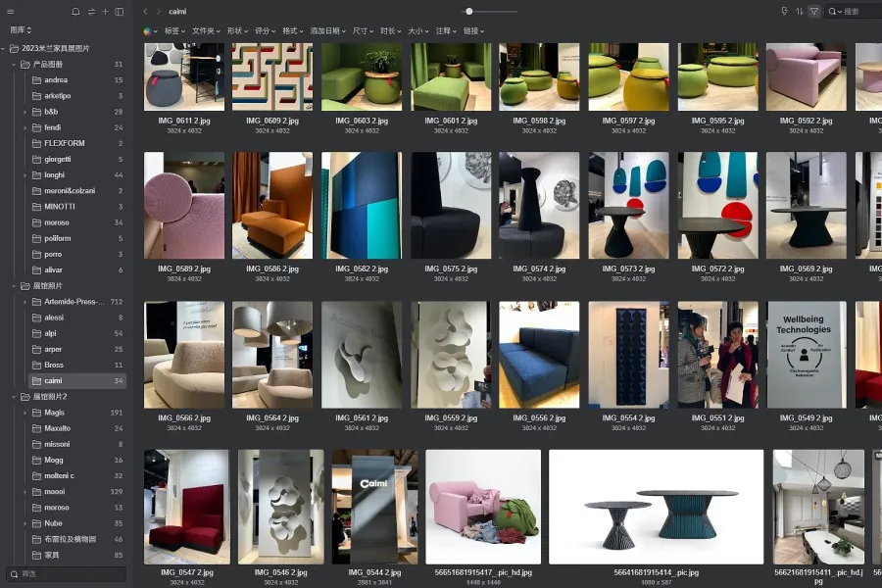Click the sidebar filter search icon at the bottom
Viewport: 882px width, 588px height.
click(x=14, y=574)
